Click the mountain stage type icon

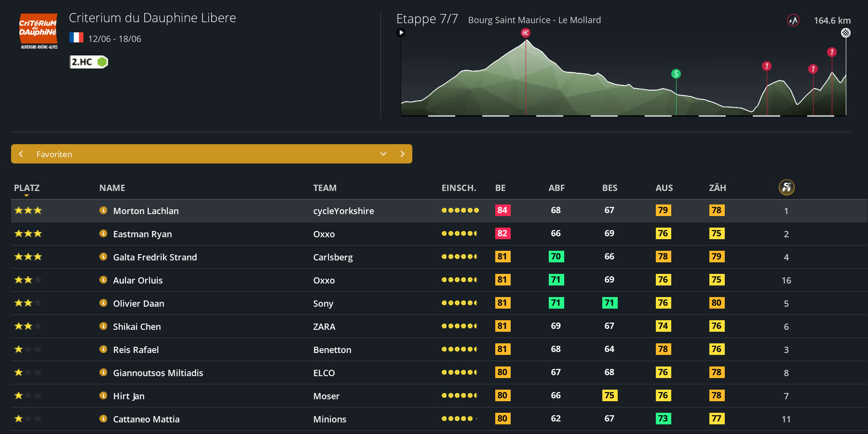coord(793,21)
